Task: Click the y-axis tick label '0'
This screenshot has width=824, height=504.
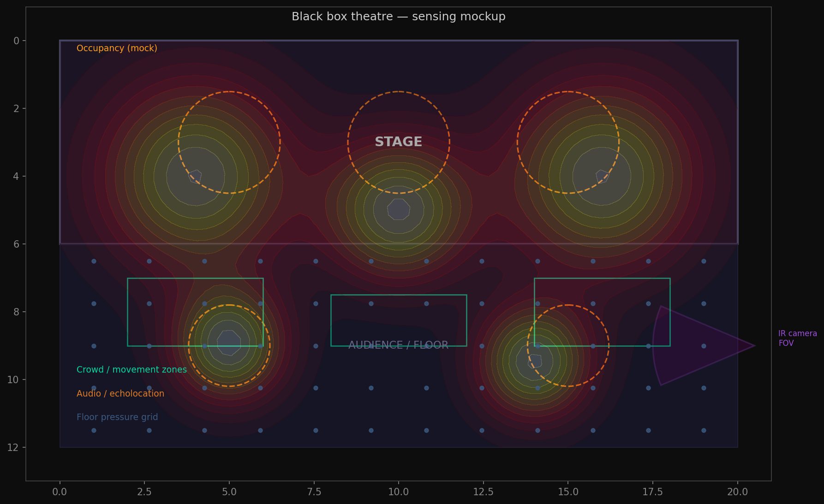Action: (17, 41)
